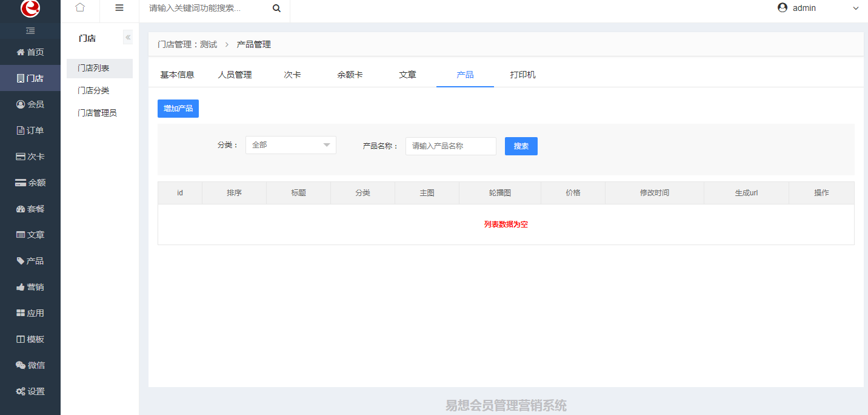868x415 pixels.
Task: Switch to the 基本信息 tab
Action: [x=177, y=75]
